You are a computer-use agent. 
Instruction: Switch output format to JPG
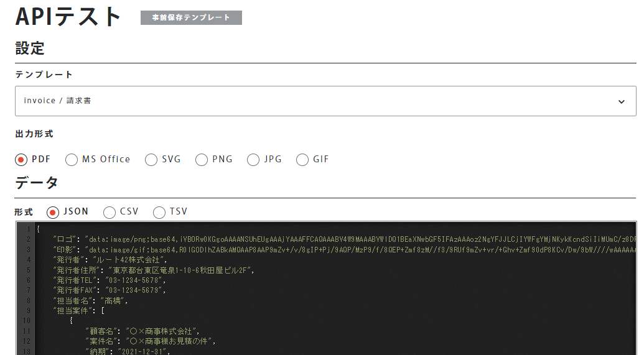pyautogui.click(x=253, y=160)
